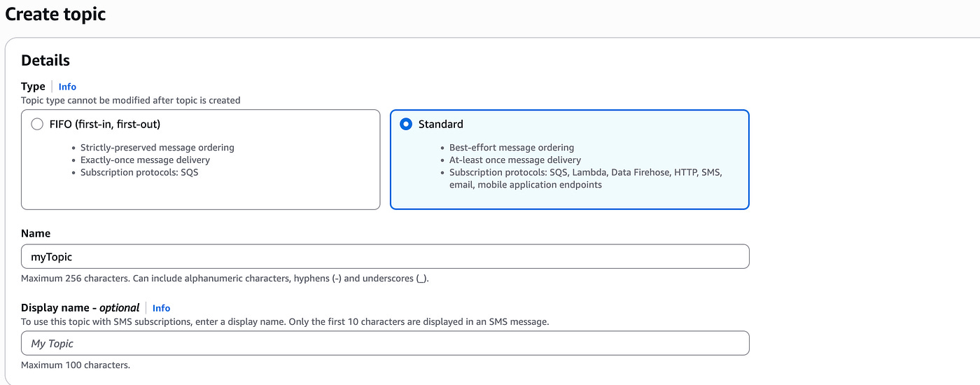The image size is (980, 385).
Task: Click the FIFO Subscription protocols: SQS bullet
Action: pyautogui.click(x=139, y=172)
